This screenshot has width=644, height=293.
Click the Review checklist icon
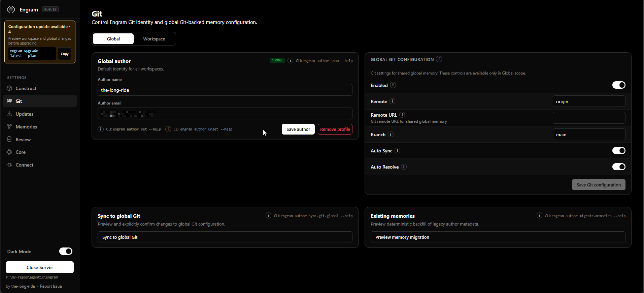coord(9,139)
